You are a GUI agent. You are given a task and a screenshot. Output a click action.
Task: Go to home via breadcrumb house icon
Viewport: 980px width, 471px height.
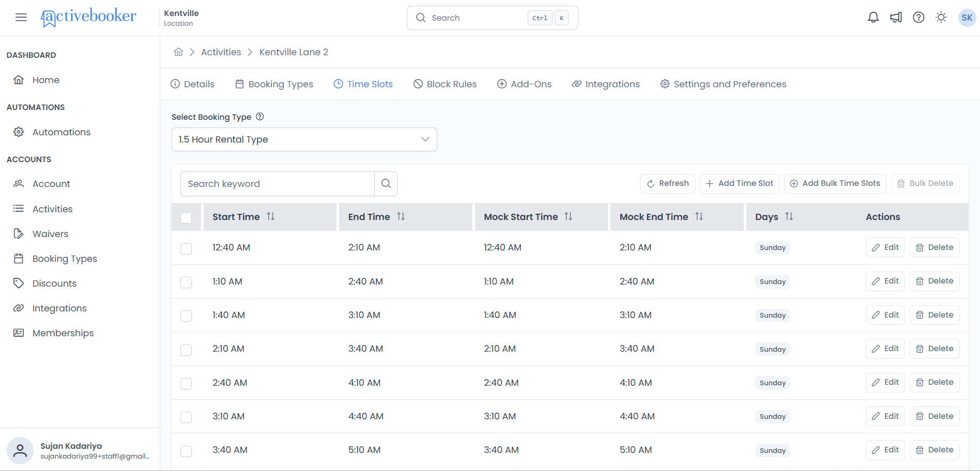(x=178, y=52)
